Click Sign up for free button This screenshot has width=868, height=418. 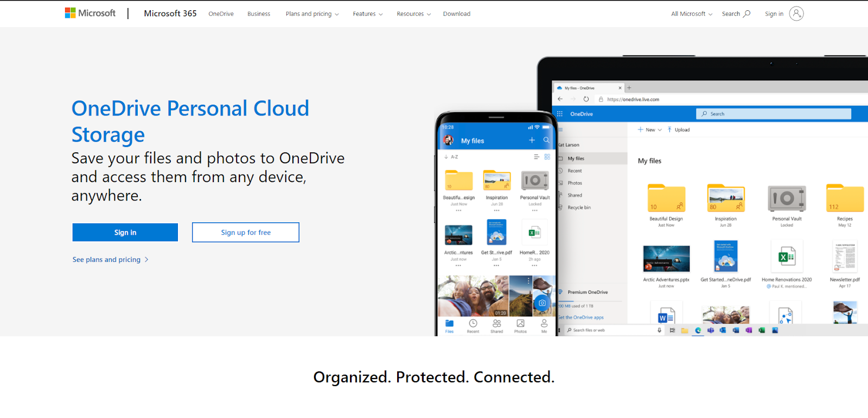246,232
